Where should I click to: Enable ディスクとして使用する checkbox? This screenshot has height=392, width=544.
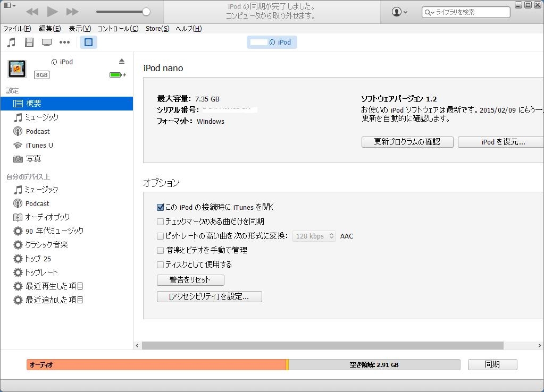[x=160, y=265]
